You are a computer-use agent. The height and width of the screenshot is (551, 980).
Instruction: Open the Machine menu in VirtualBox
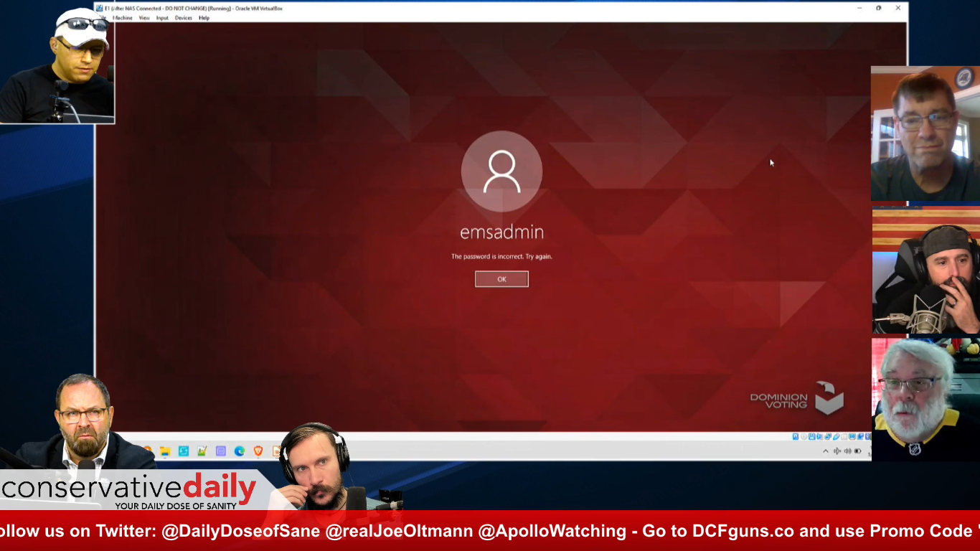[x=123, y=18]
